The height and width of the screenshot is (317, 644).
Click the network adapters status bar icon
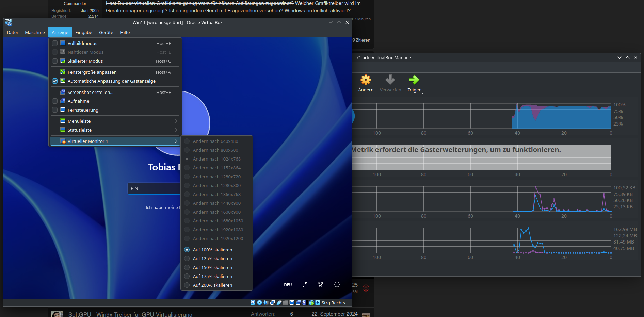(x=272, y=303)
